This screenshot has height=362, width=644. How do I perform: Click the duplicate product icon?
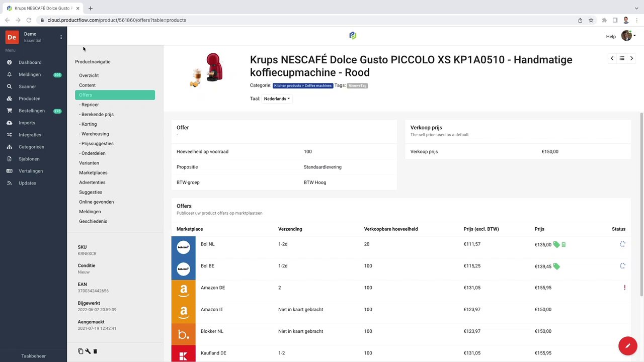tap(80, 351)
